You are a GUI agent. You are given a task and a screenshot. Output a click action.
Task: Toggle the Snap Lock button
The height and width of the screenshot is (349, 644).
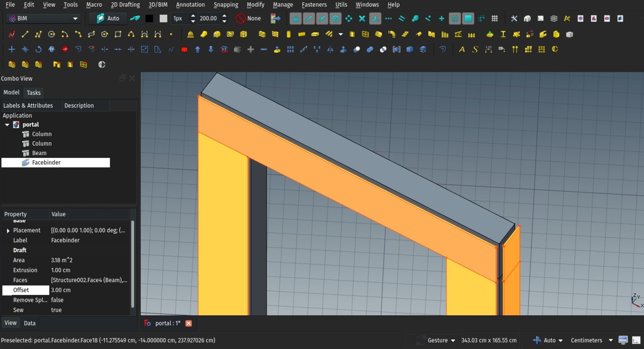296,18
